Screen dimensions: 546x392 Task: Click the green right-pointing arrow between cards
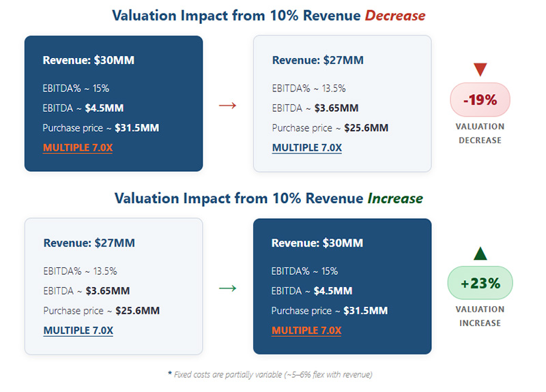coord(227,288)
